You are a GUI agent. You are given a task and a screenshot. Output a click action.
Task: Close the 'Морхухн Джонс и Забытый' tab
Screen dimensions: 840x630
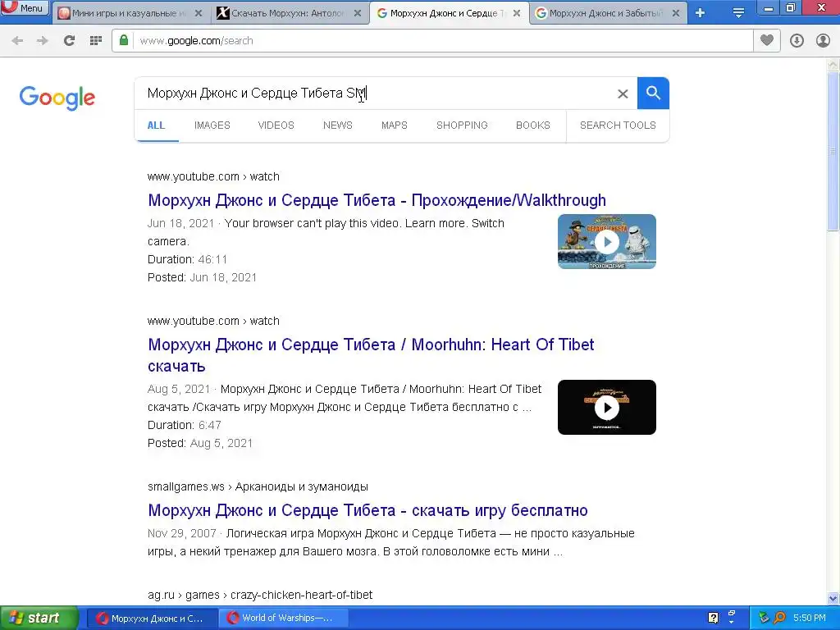676,13
